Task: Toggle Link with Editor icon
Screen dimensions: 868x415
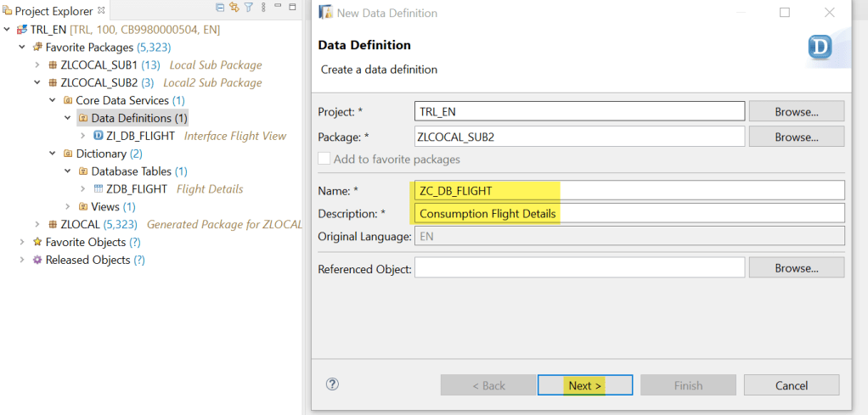Action: click(234, 8)
